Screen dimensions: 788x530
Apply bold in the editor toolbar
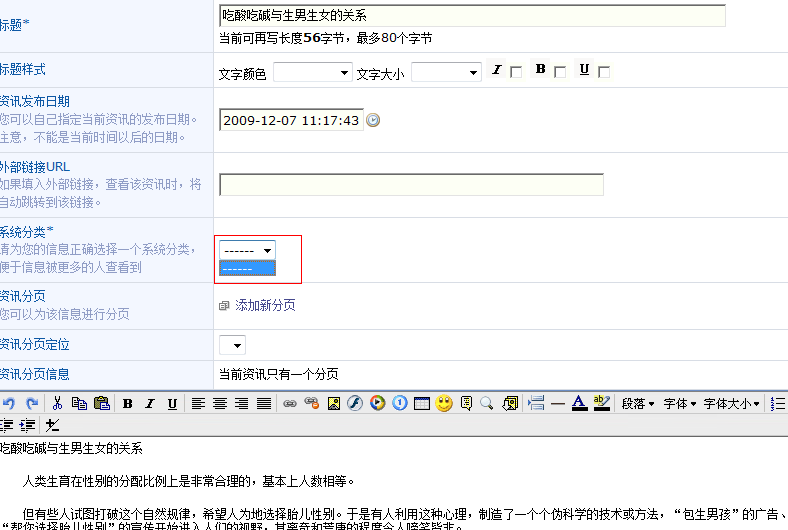pos(128,403)
